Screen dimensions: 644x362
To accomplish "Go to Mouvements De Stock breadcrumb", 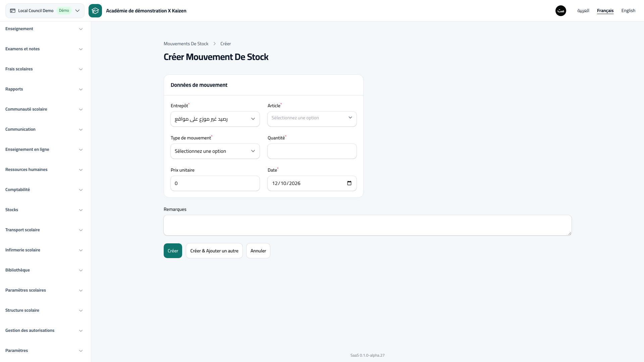I will click(x=186, y=44).
